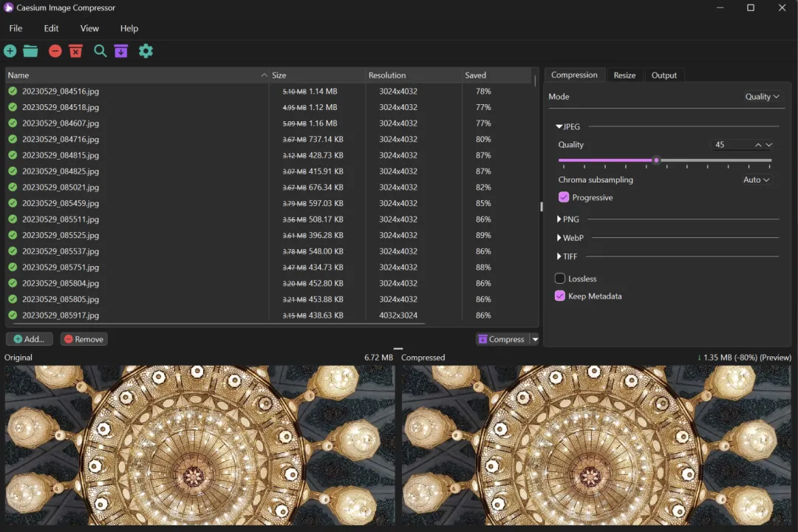Screen dimensions: 798x532
Task: Click the Add... button below the list
Action: point(30,339)
